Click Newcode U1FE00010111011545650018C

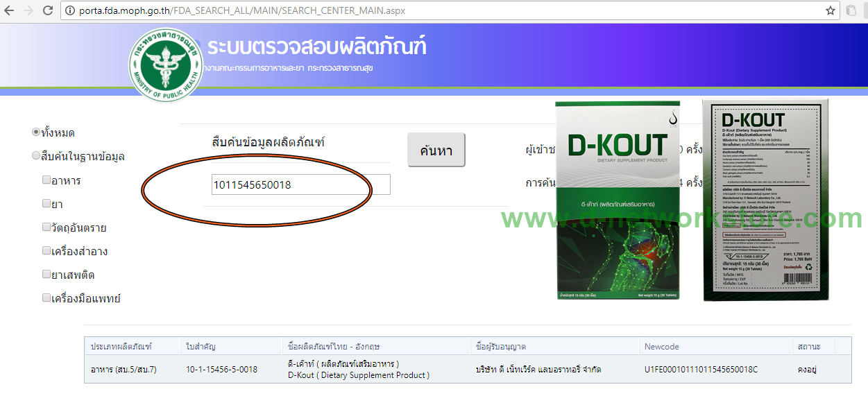click(x=701, y=370)
